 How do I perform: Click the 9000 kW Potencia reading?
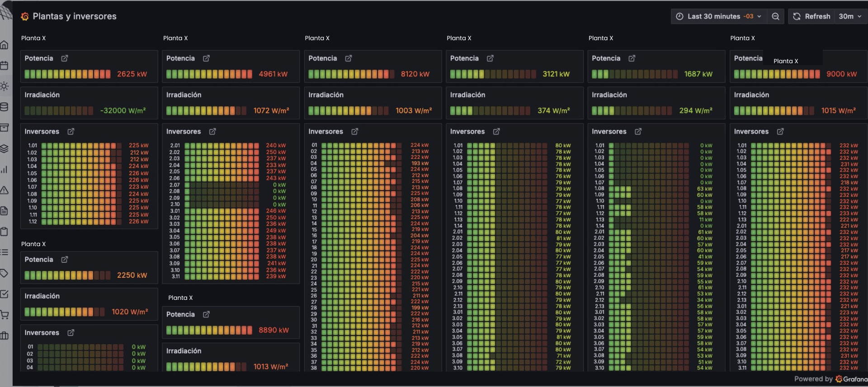[x=841, y=74]
